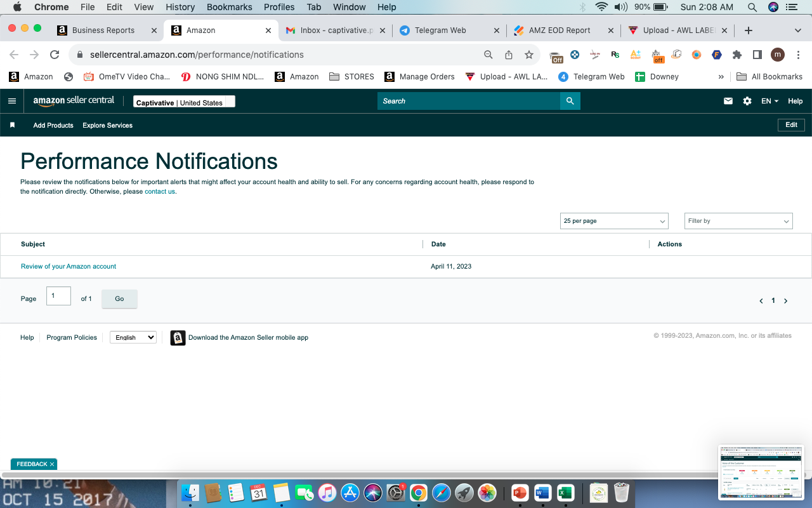Click the screenshot preview thumbnail in the corner

tap(761, 471)
